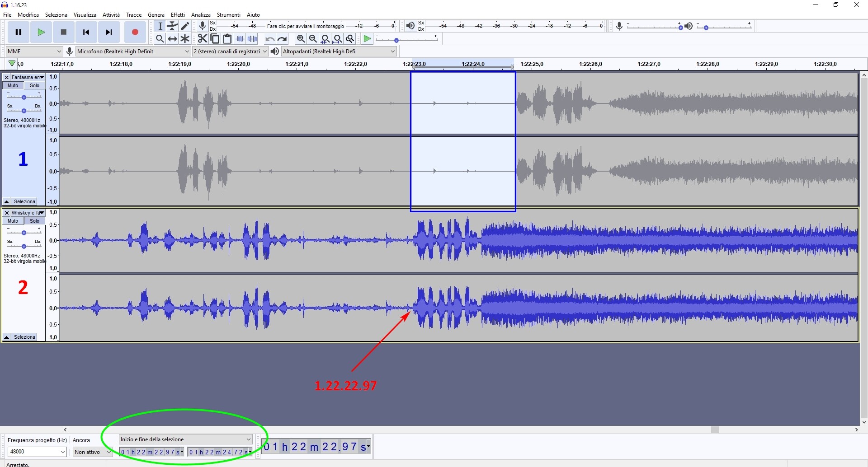
Task: Adjust the play-at-speed slider
Action: click(x=406, y=39)
